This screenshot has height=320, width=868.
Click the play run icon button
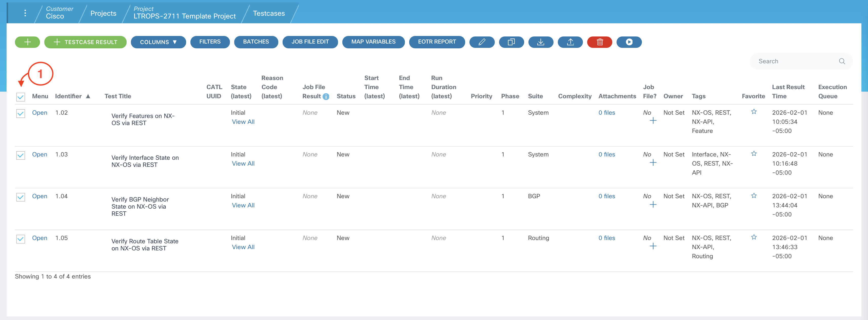(x=629, y=42)
